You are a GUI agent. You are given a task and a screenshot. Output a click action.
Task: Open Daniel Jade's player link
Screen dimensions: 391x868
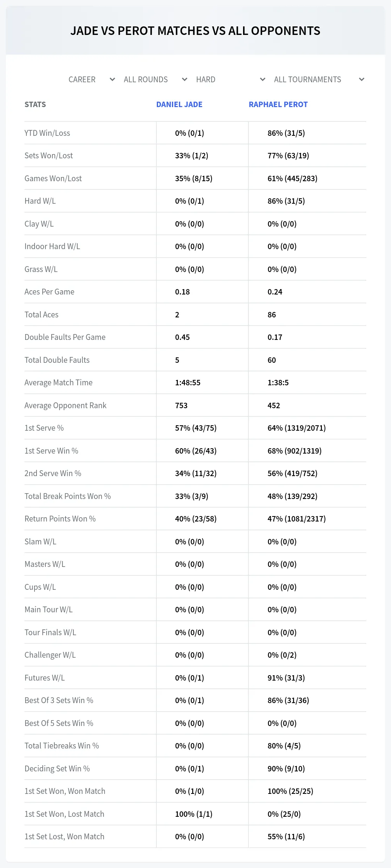[179, 104]
